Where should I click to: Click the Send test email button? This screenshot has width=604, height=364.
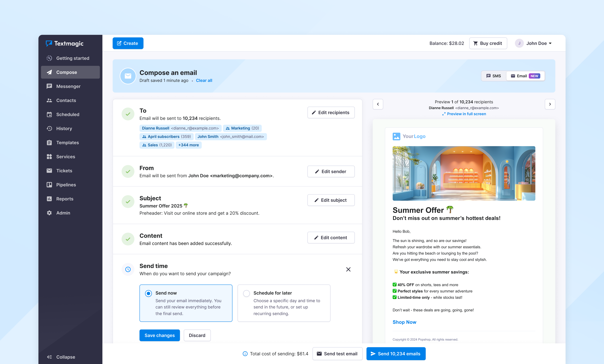coord(338,354)
